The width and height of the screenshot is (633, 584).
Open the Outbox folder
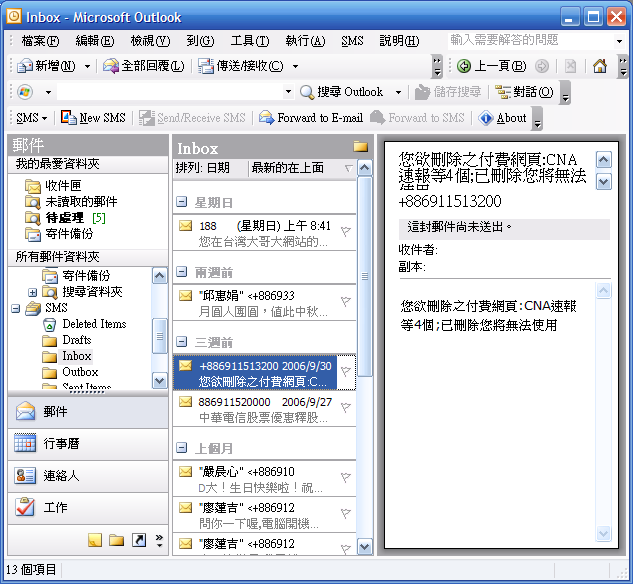(80, 372)
